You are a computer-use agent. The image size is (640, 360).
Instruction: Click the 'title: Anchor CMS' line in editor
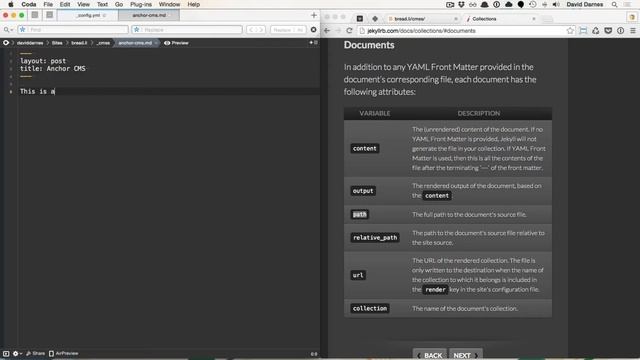pyautogui.click(x=53, y=69)
